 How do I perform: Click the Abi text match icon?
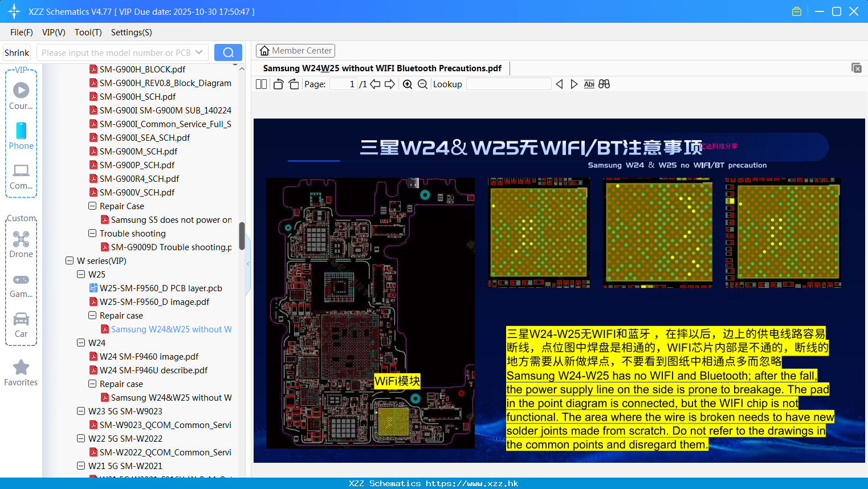click(589, 84)
